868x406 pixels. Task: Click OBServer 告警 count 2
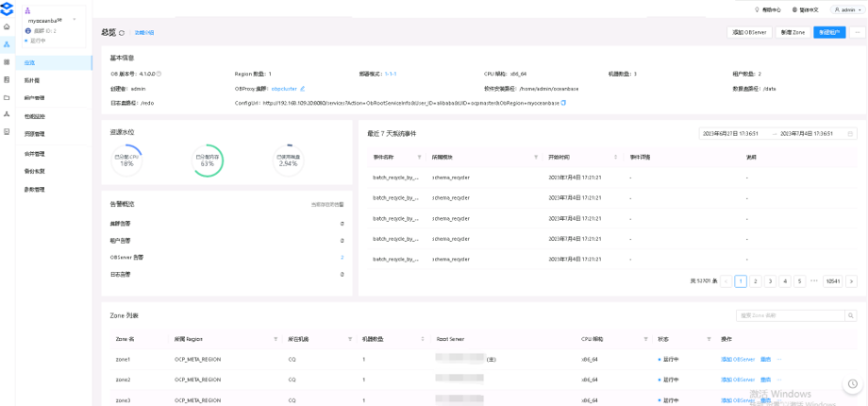click(342, 257)
